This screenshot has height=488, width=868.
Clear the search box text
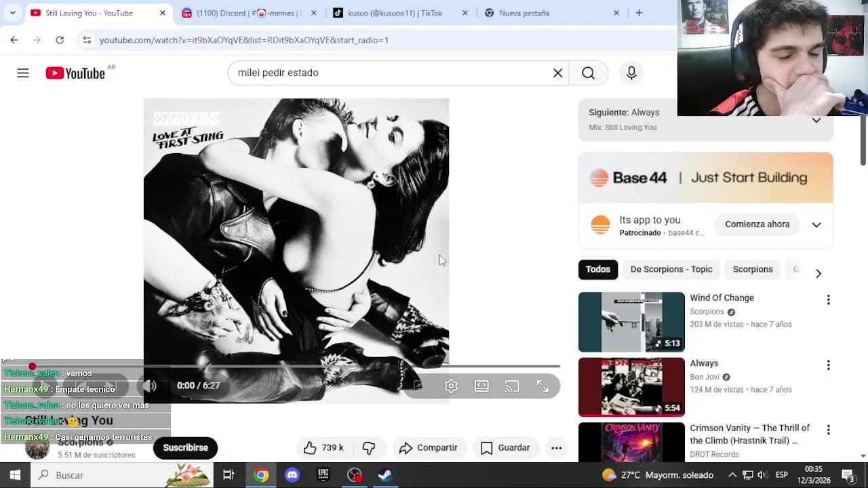[x=557, y=73]
